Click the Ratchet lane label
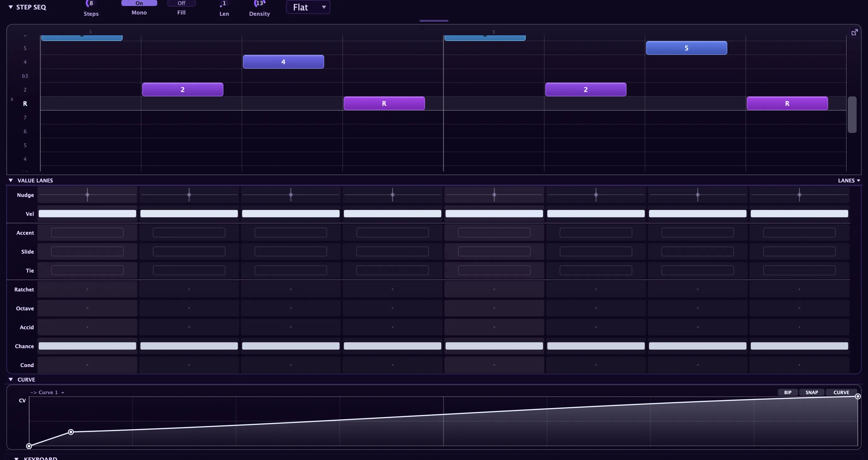Screen dimensions: 868x460 click(x=24, y=290)
